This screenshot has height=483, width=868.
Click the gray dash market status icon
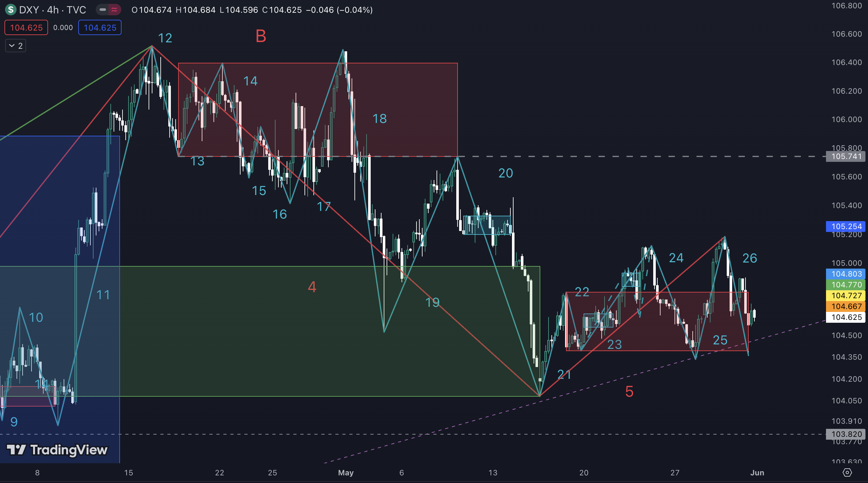(x=103, y=10)
